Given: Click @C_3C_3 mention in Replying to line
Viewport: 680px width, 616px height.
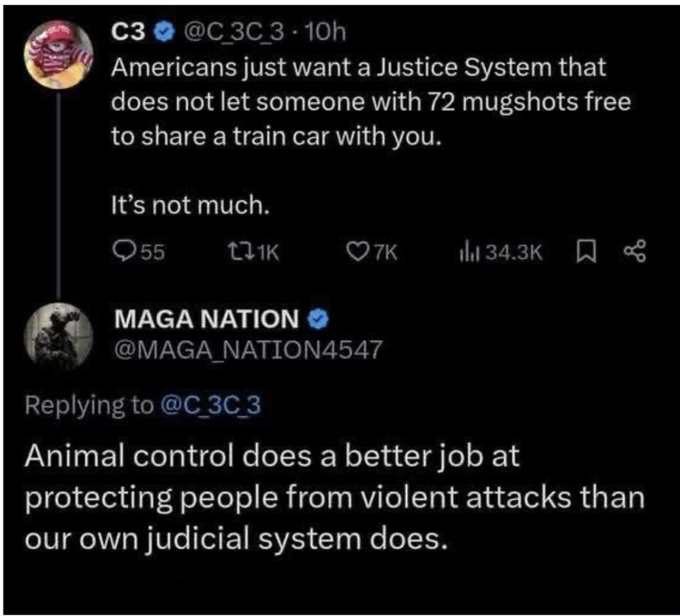Looking at the screenshot, I should coord(211,405).
